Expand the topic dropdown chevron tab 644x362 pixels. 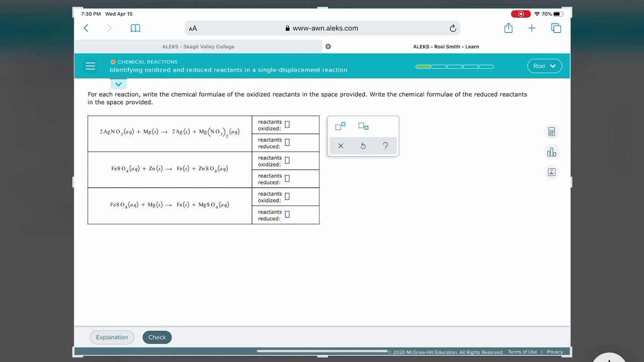pyautogui.click(x=118, y=84)
